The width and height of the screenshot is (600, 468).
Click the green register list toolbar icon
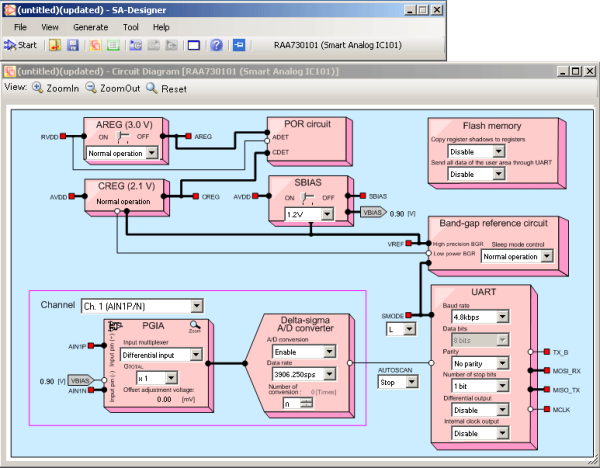tap(113, 45)
